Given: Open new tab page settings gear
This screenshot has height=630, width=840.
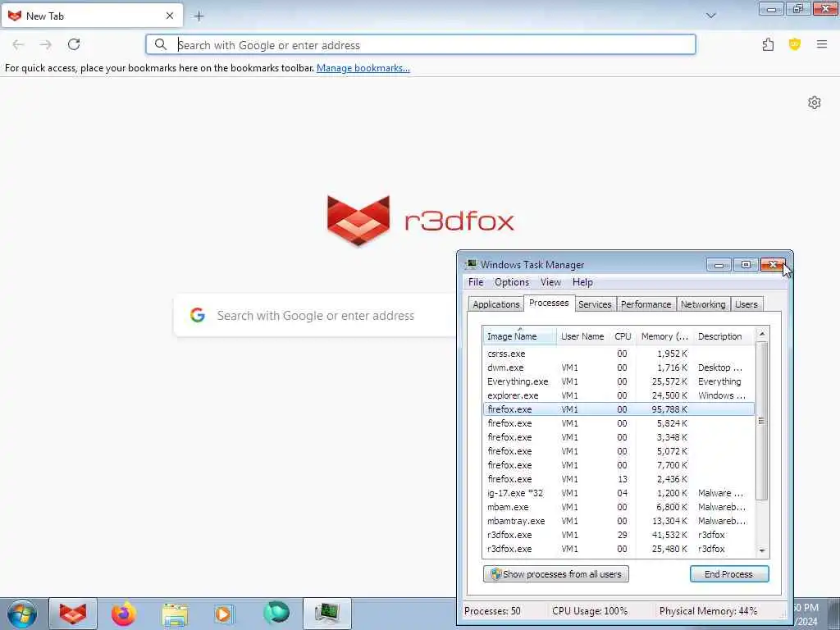Looking at the screenshot, I should pos(815,103).
